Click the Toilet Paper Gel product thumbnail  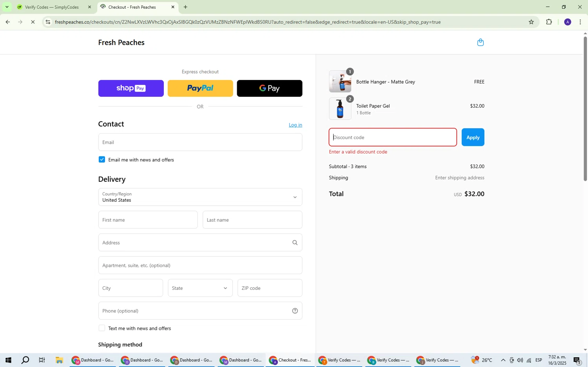(x=340, y=109)
